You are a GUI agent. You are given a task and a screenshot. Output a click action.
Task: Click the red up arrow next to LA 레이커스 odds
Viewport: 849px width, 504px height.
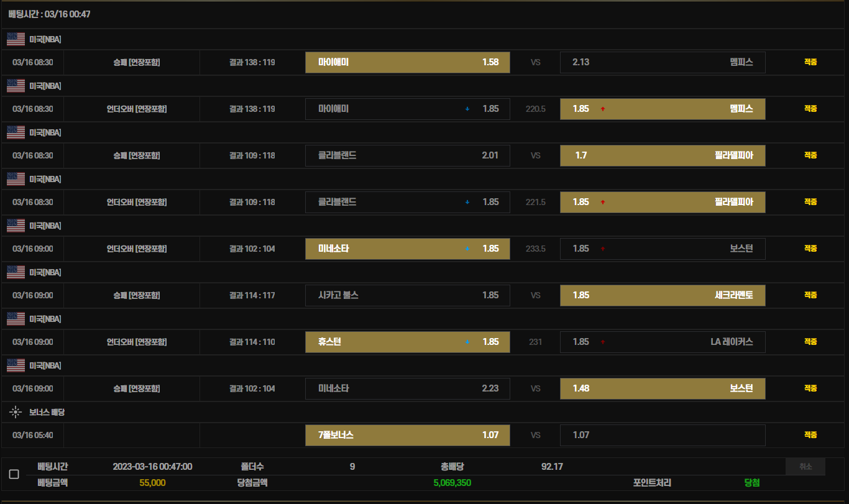[x=602, y=342]
